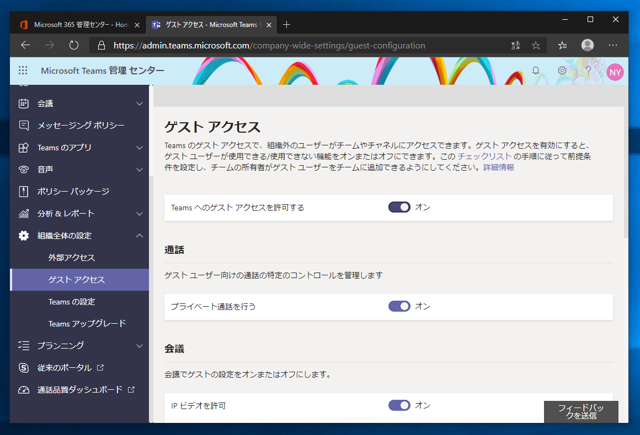Open a new browser tab
Screen dimensions: 640x435
pos(287,24)
